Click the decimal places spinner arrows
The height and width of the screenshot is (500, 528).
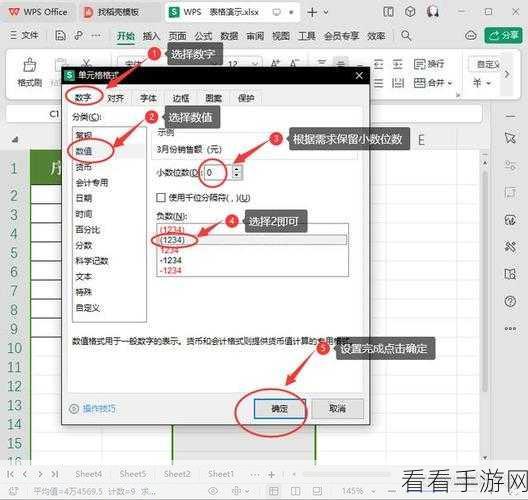237,172
